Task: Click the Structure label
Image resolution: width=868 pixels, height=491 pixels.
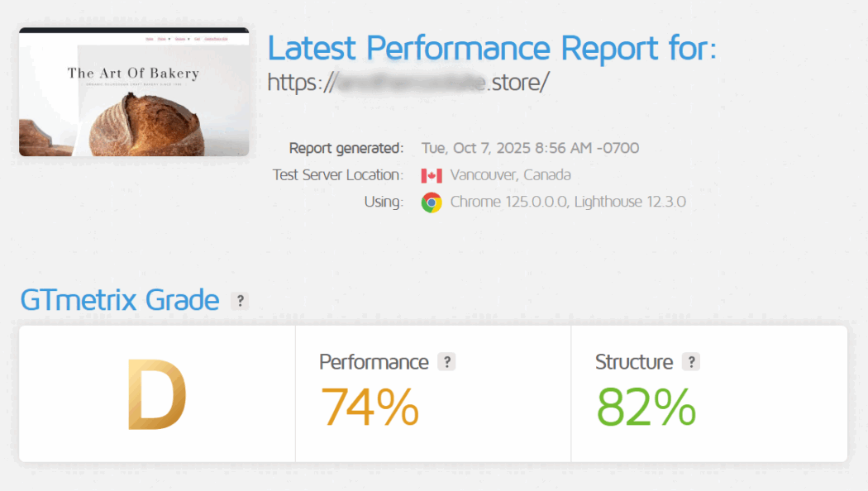Action: click(x=634, y=362)
